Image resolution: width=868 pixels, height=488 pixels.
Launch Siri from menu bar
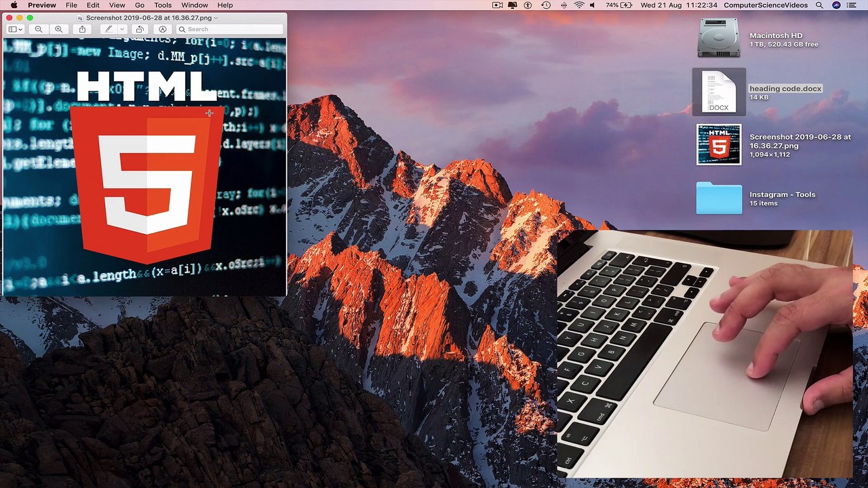(x=836, y=5)
